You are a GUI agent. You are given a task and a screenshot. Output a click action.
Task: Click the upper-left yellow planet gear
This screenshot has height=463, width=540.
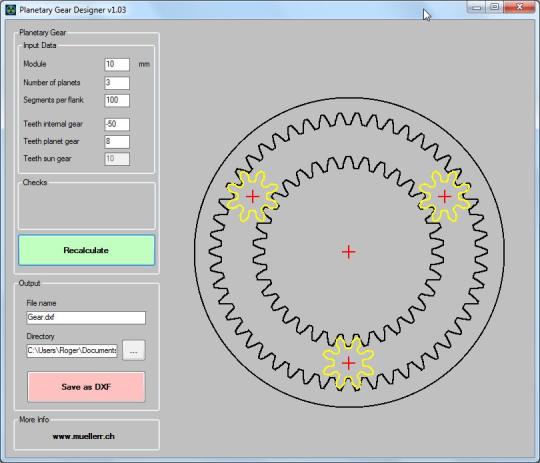[x=252, y=196]
